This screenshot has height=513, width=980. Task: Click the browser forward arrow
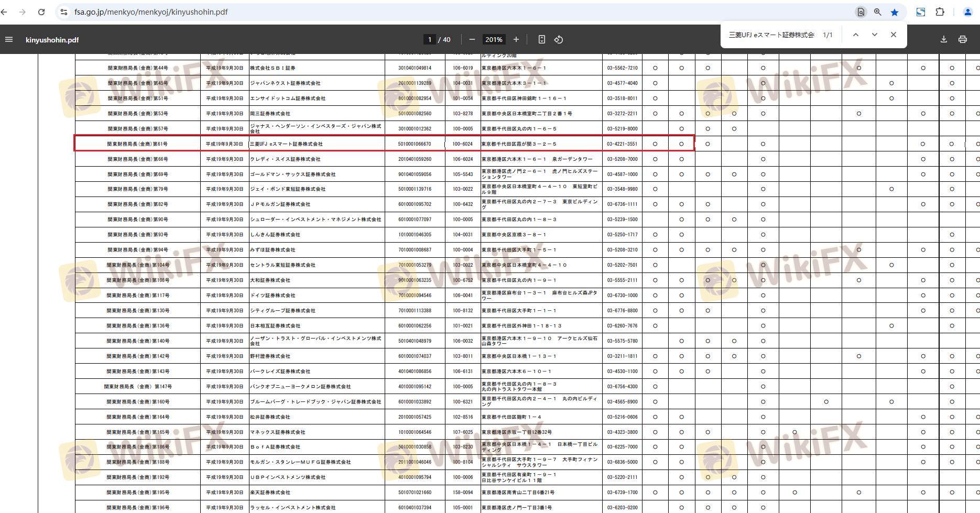click(x=22, y=12)
